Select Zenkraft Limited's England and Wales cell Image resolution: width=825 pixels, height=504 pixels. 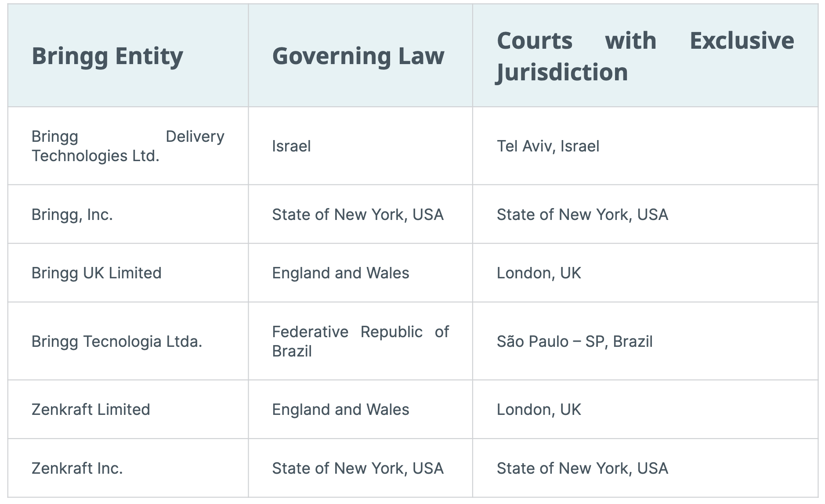(x=340, y=410)
